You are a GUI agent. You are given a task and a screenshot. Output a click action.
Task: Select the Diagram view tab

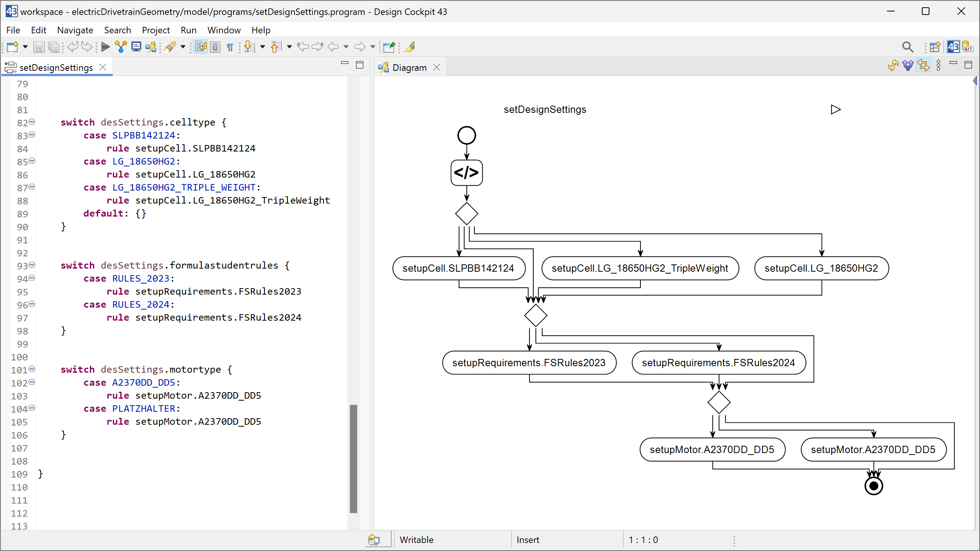pyautogui.click(x=409, y=67)
